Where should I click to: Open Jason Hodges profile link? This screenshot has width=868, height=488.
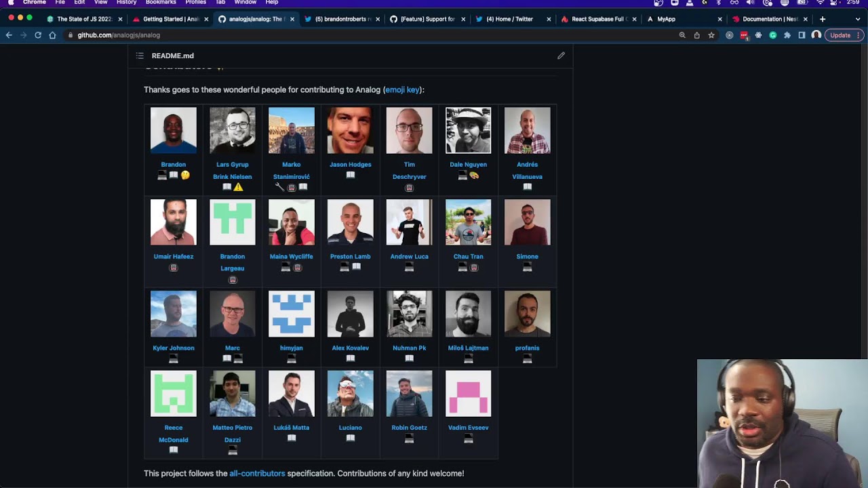pyautogui.click(x=351, y=165)
